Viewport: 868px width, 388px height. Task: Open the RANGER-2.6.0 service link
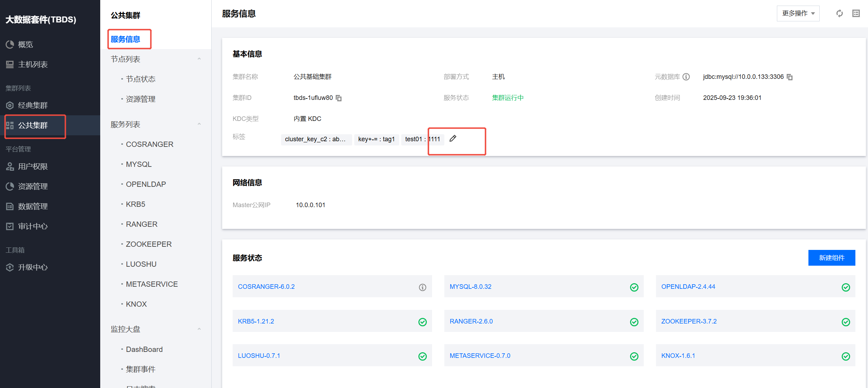coord(471,321)
